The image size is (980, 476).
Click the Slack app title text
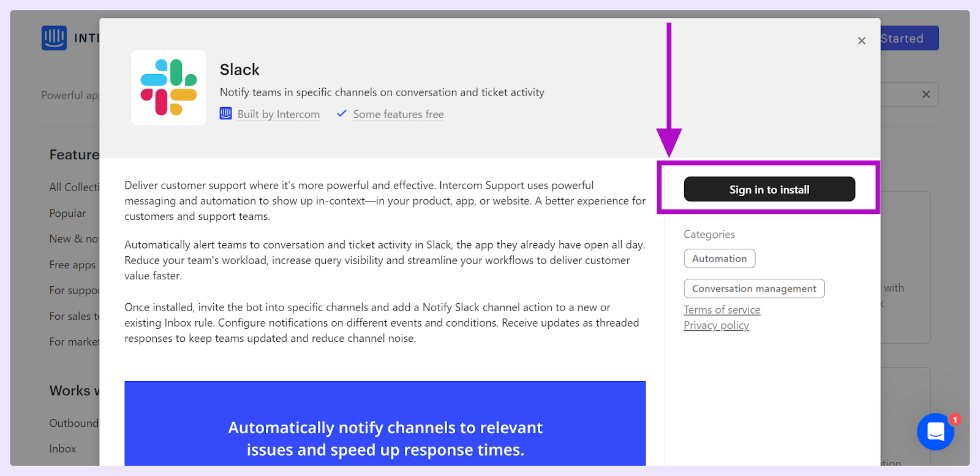[239, 70]
